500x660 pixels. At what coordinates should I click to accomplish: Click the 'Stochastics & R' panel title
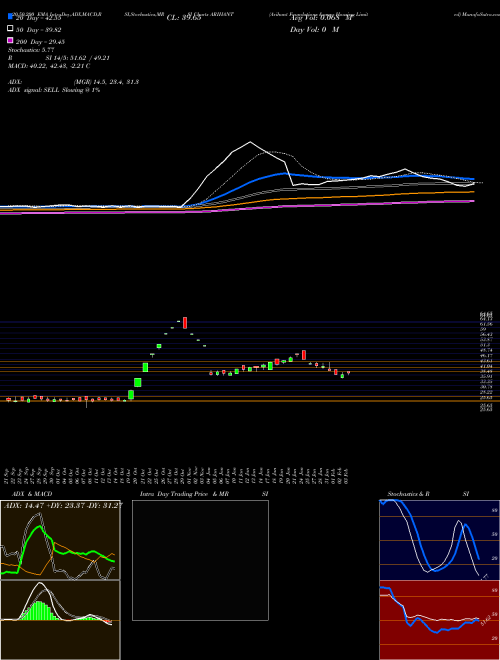(x=408, y=494)
